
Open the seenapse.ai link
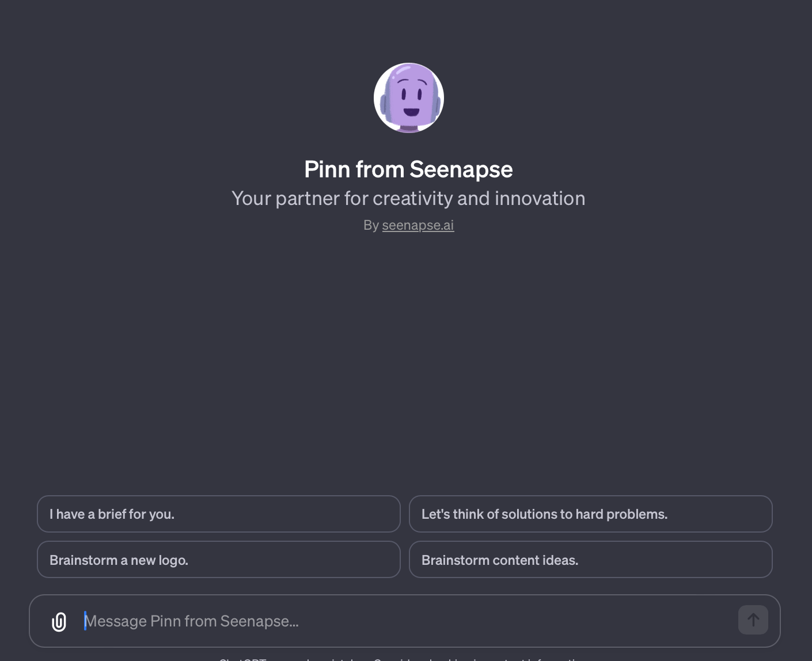pos(418,225)
